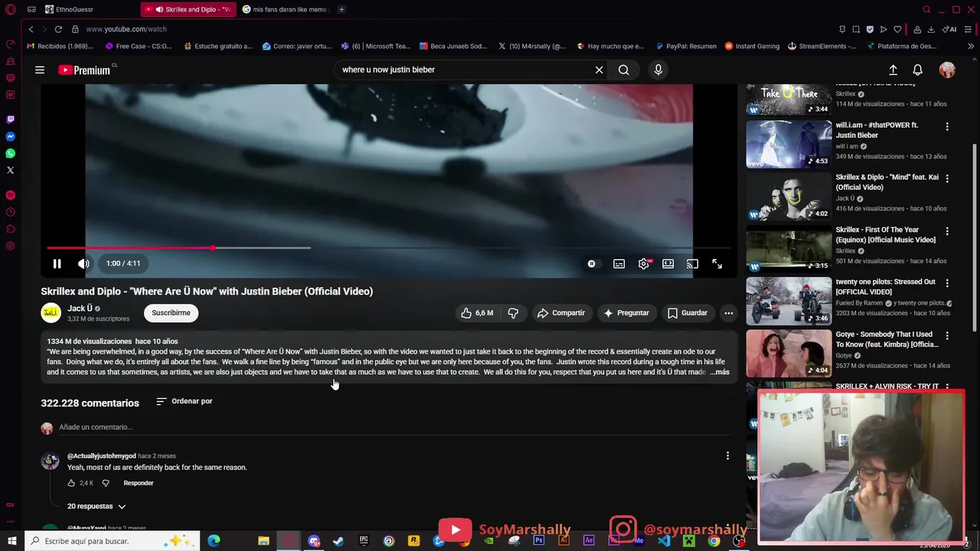Open a new browser tab
Image resolution: width=980 pixels, height=551 pixels.
tap(341, 9)
